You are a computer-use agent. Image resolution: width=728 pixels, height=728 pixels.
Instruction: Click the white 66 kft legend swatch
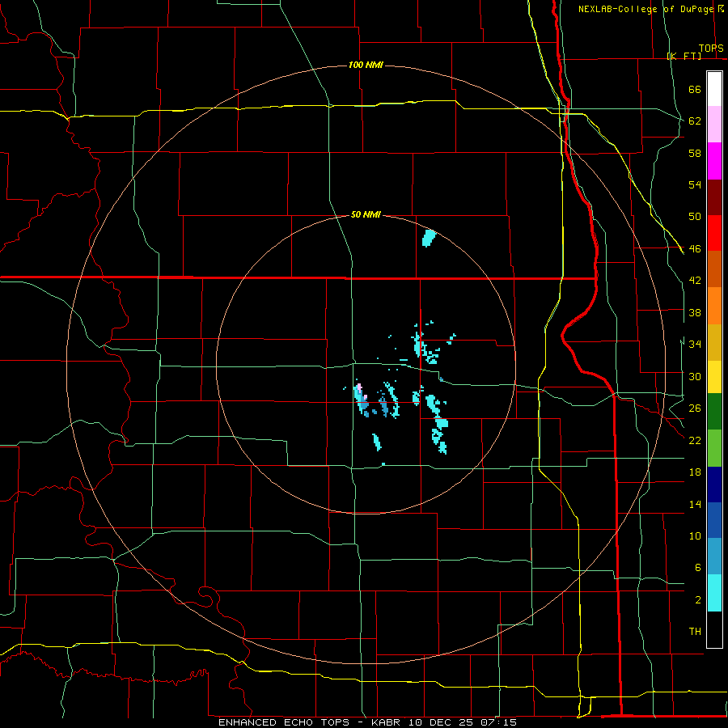tap(714, 89)
